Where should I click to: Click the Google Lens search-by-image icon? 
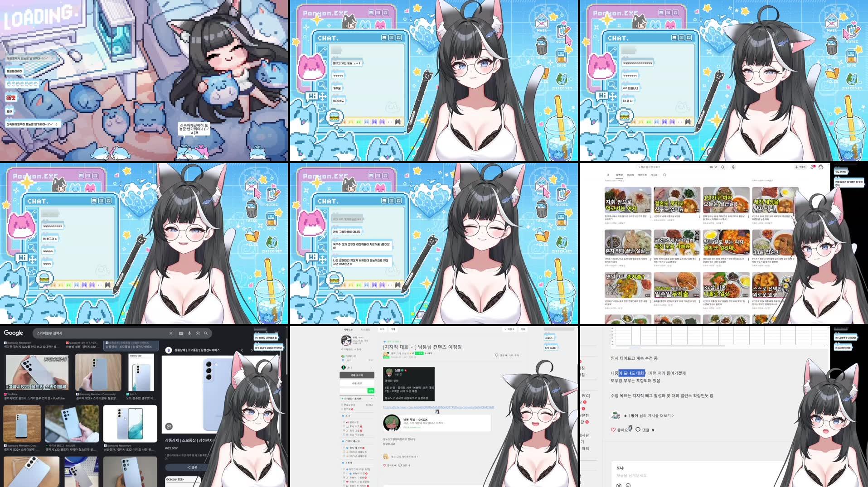(x=198, y=333)
